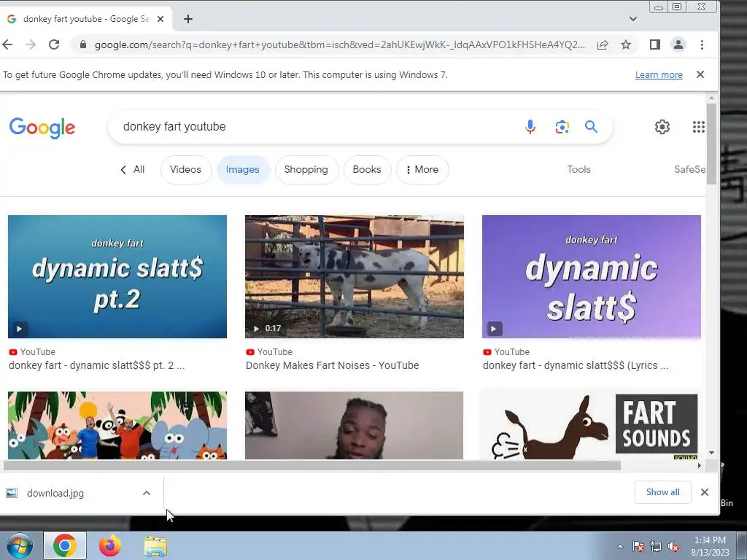This screenshot has width=747, height=560.
Task: Click the horizontal scrollbar thumb
Action: (312, 465)
